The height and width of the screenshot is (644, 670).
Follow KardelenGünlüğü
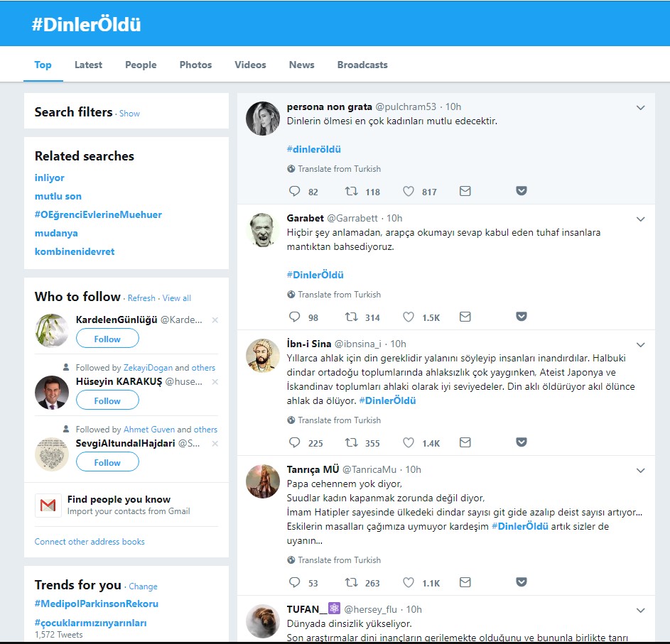tap(107, 339)
